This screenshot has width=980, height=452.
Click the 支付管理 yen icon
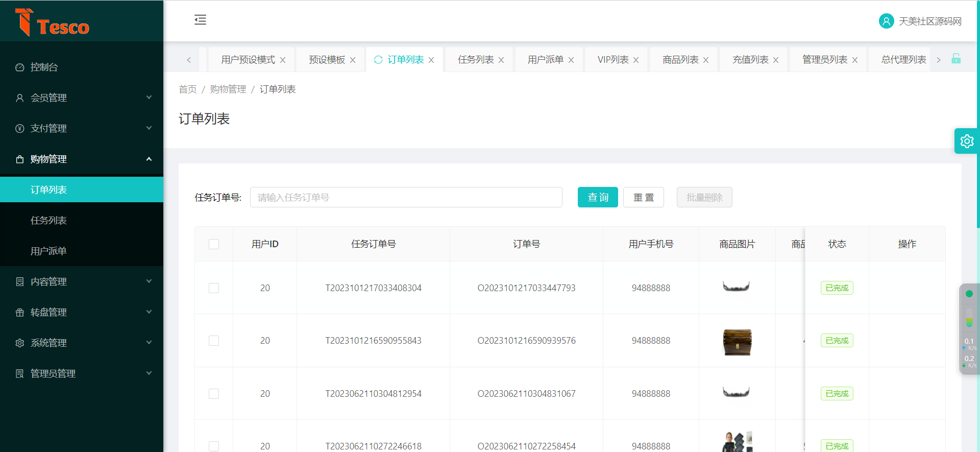(x=20, y=129)
